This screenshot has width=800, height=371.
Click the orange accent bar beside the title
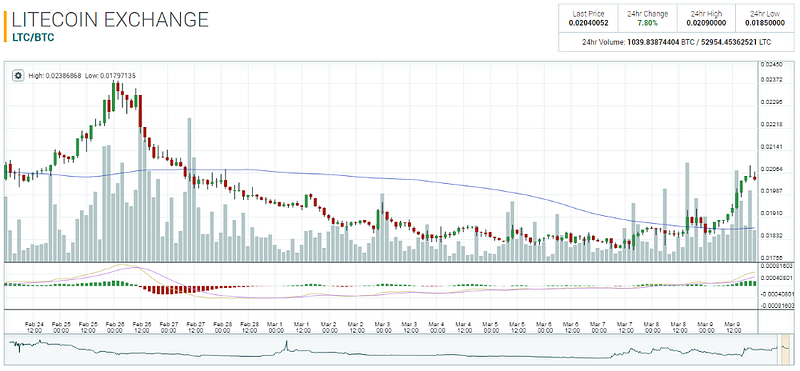pyautogui.click(x=5, y=26)
